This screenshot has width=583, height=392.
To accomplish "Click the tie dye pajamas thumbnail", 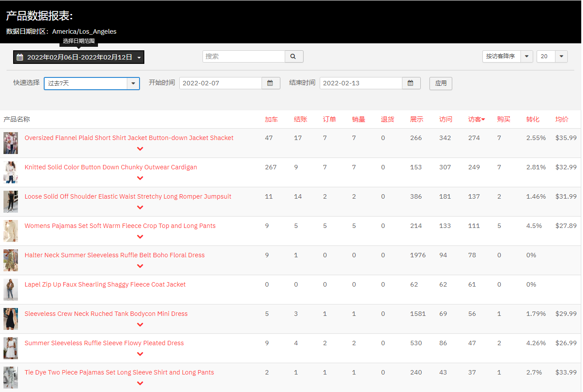I will pos(10,378).
